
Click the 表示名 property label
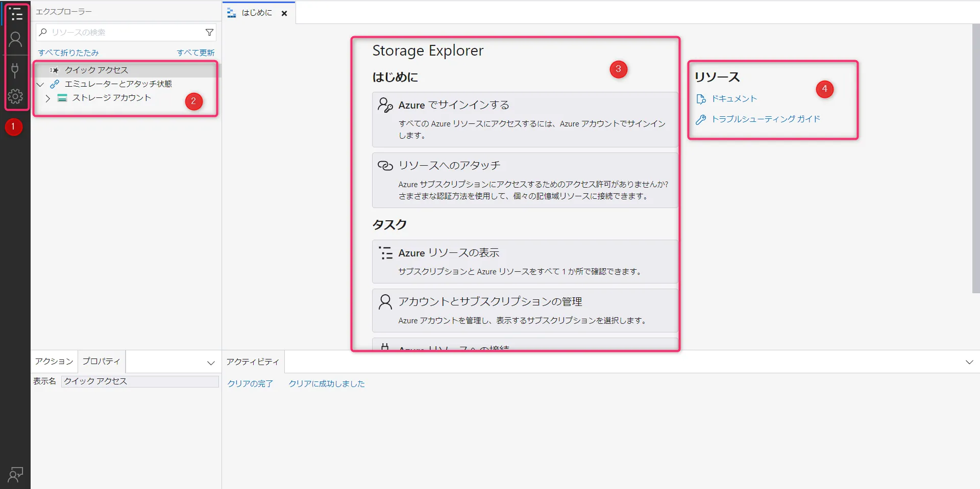44,381
